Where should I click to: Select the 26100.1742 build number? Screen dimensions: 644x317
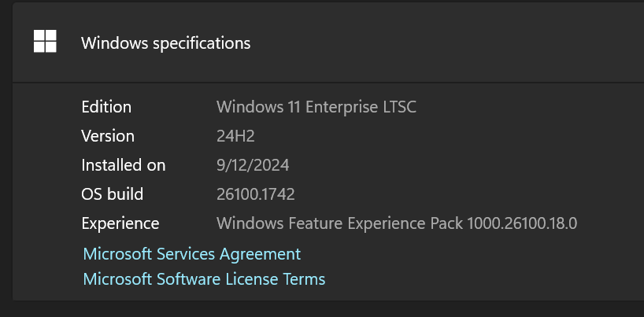pyautogui.click(x=255, y=194)
